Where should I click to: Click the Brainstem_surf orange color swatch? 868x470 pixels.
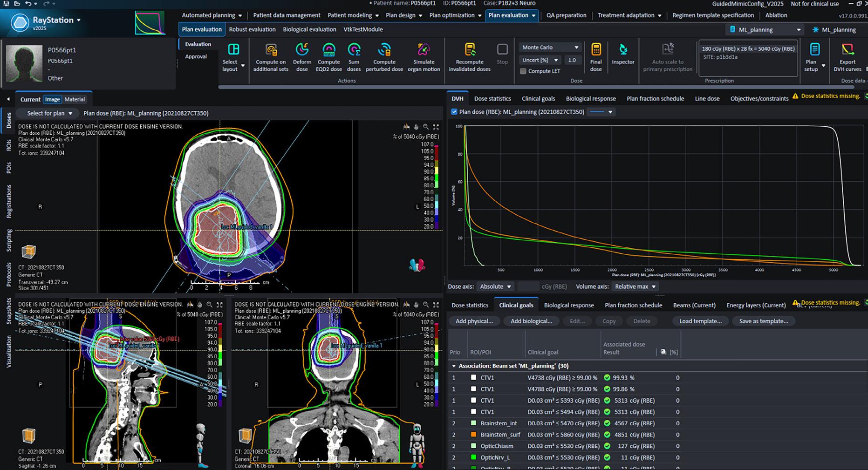coord(473,435)
